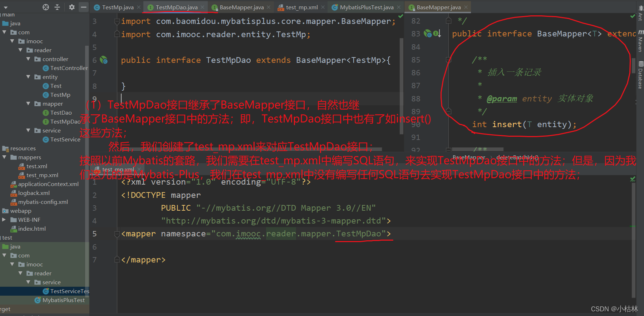Open index.html under webapp

[x=28, y=229]
